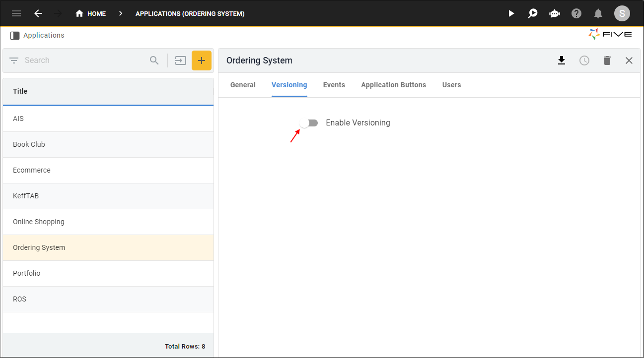
Task: Select the Portfolio application row
Action: coord(108,273)
